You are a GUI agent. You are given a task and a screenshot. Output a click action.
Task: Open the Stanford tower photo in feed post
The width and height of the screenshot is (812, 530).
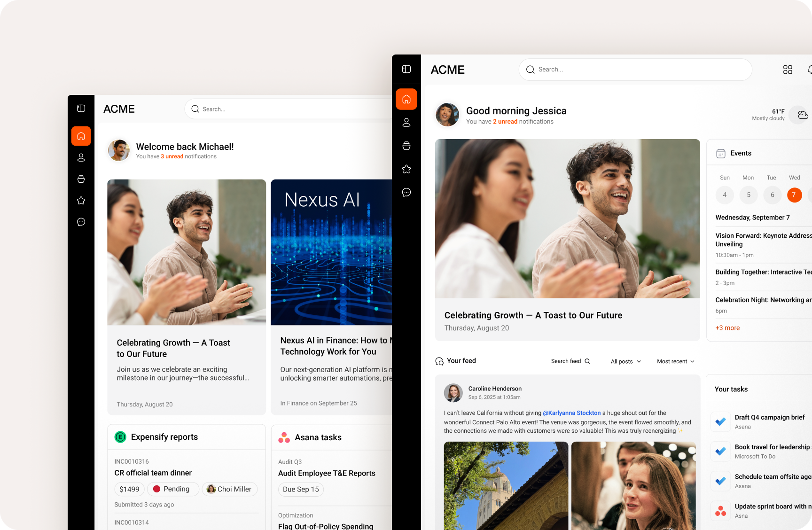[x=506, y=486]
